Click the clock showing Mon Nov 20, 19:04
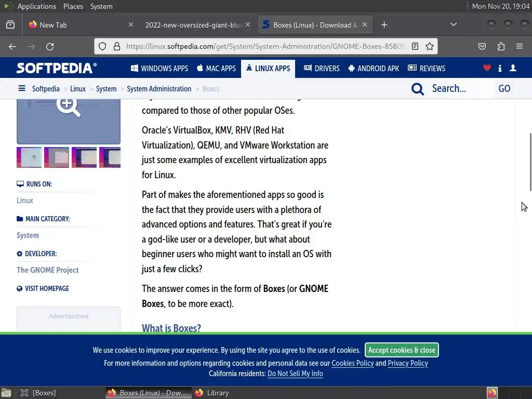 (x=501, y=6)
